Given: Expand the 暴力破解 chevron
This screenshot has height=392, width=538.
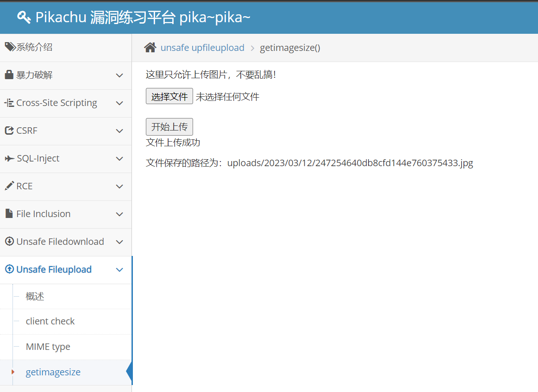Looking at the screenshot, I should (x=119, y=75).
